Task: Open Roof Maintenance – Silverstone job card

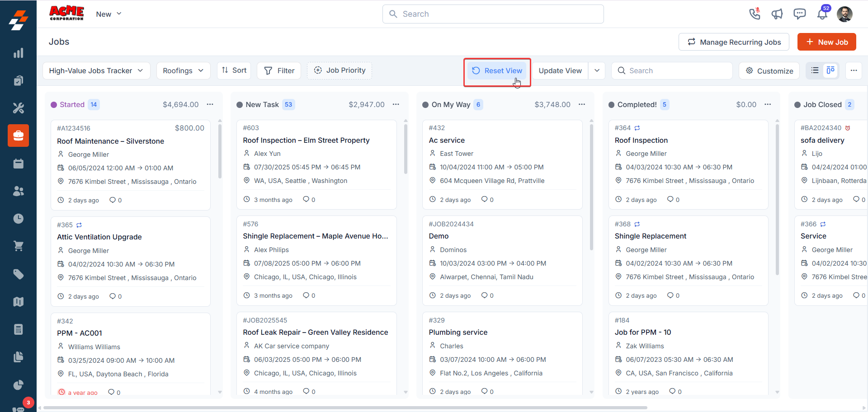Action: (x=131, y=165)
